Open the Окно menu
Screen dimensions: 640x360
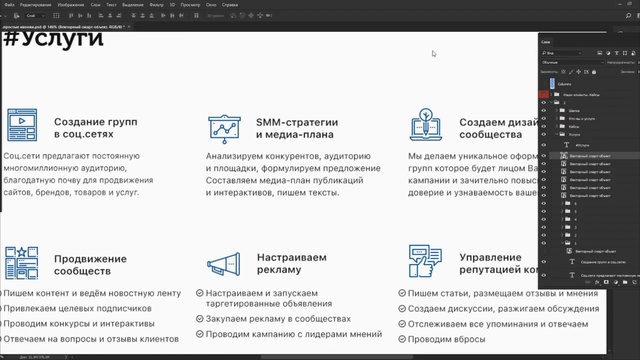(x=211, y=5)
